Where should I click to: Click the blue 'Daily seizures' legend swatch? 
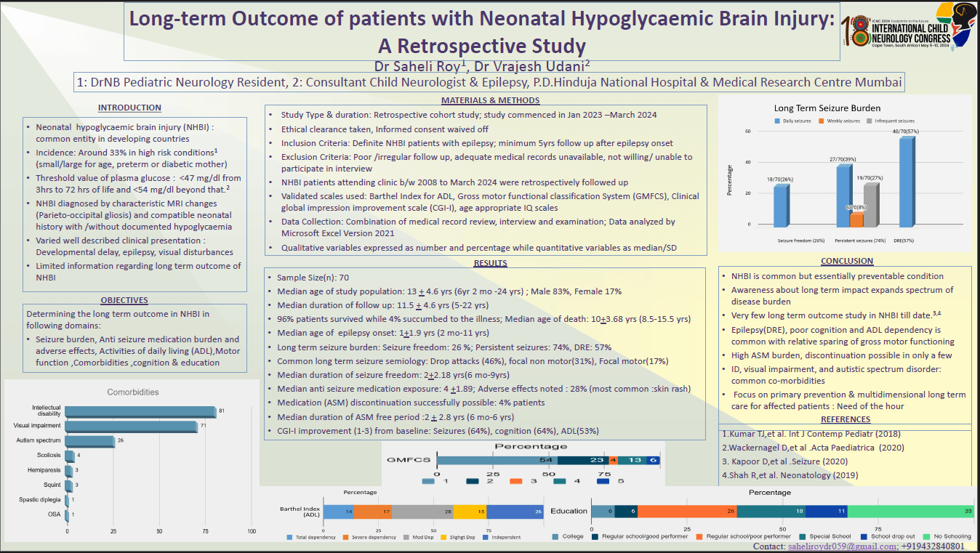point(776,121)
